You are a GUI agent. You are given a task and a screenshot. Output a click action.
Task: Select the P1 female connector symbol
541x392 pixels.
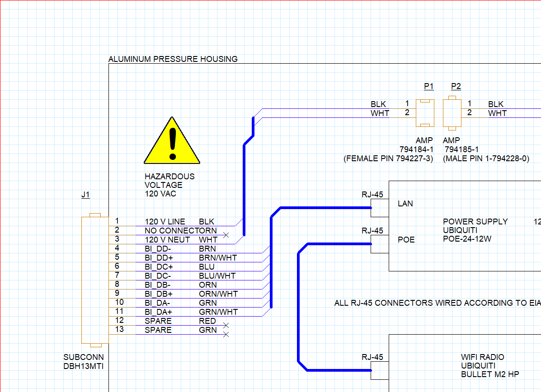coord(425,113)
